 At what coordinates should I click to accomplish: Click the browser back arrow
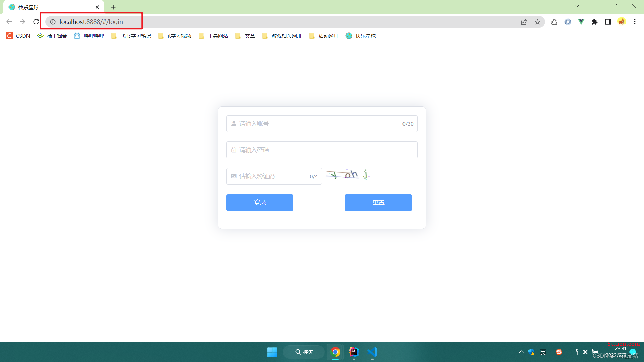(9, 22)
